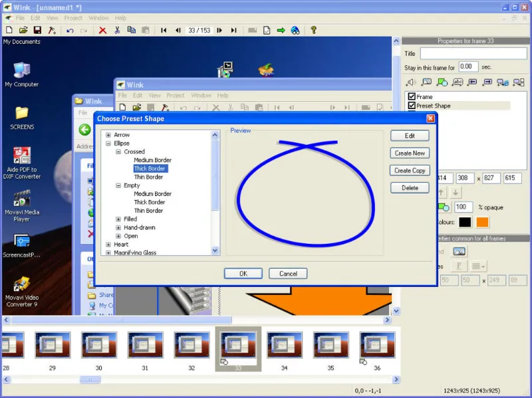Click the Edit button in dialog
This screenshot has height=398, width=532.
pos(410,136)
